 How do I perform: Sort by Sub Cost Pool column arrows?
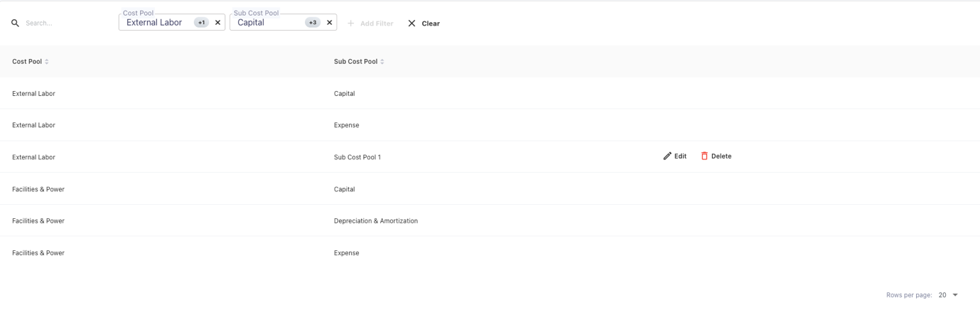[382, 62]
